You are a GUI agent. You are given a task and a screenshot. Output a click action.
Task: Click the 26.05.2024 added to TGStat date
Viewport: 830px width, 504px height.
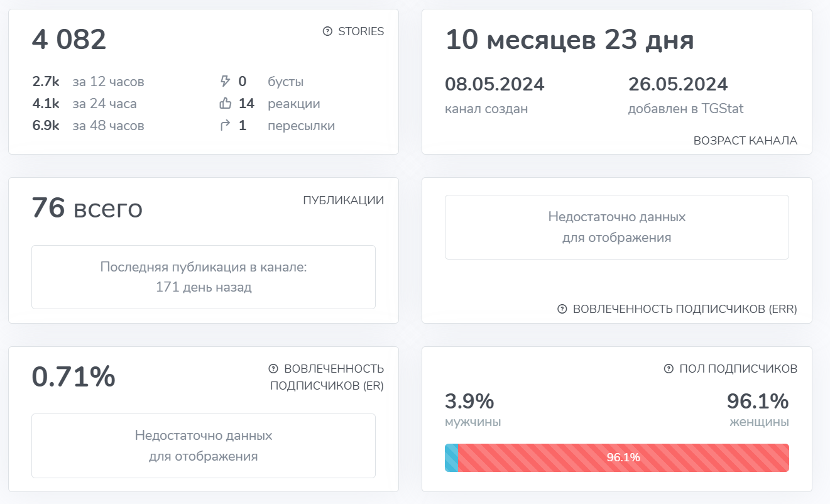[x=678, y=84]
